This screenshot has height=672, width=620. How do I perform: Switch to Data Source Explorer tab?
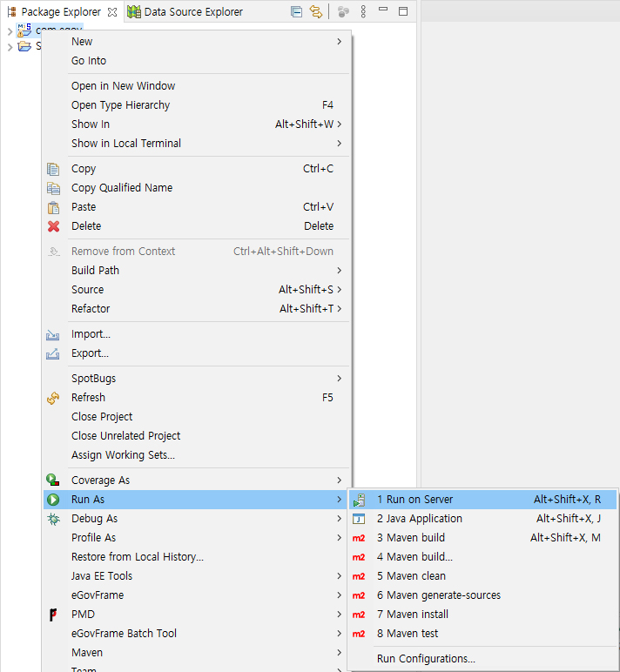[185, 12]
